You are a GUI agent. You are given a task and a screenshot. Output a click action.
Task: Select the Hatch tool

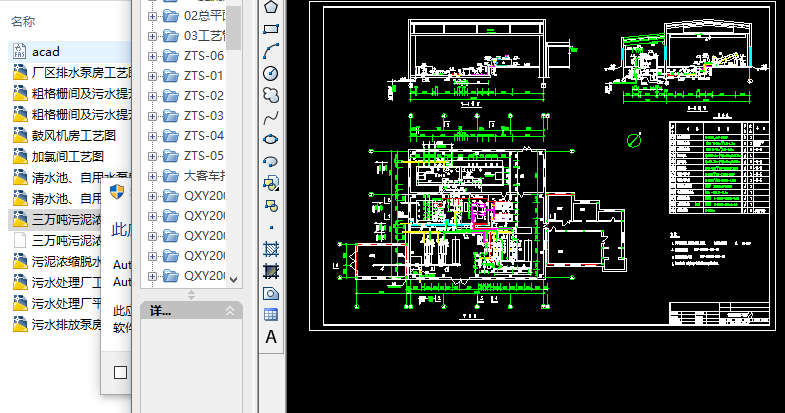(271, 249)
